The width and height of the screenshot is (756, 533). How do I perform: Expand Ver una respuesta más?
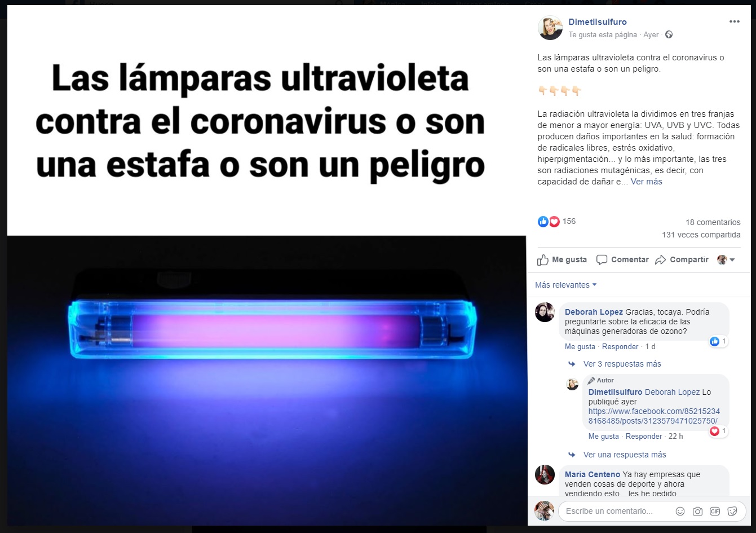(625, 455)
